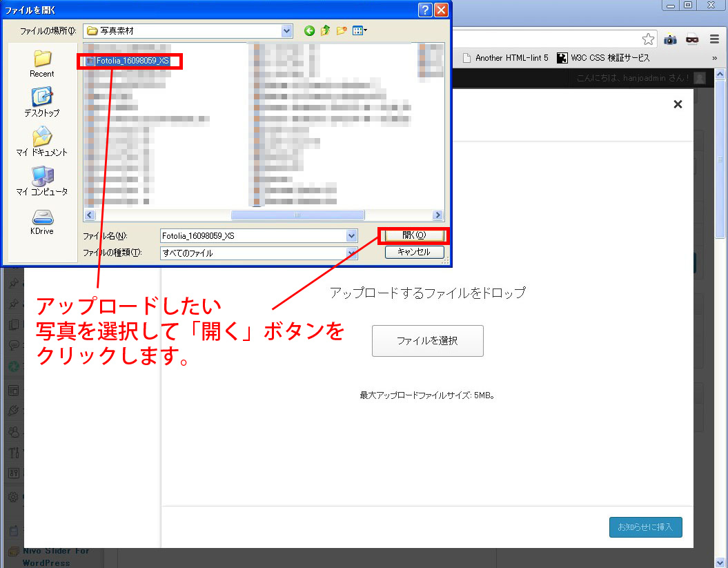Click the 開く button
The height and width of the screenshot is (568, 728).
click(x=414, y=236)
